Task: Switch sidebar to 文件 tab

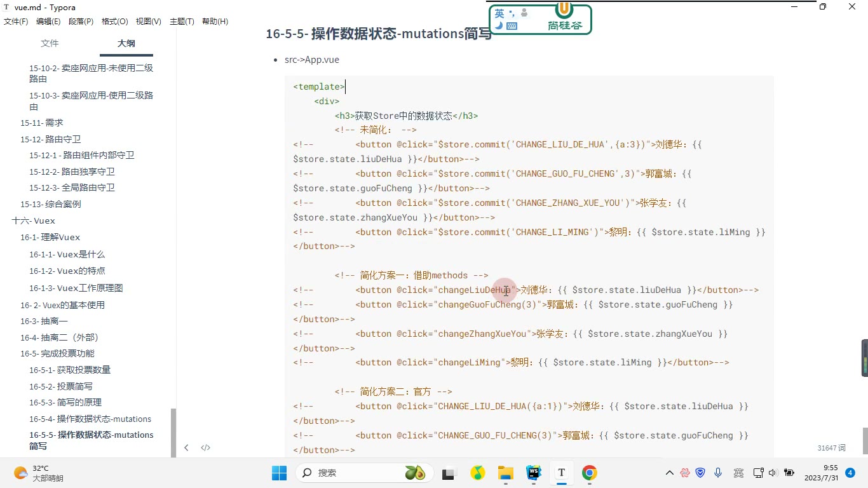Action: click(50, 43)
